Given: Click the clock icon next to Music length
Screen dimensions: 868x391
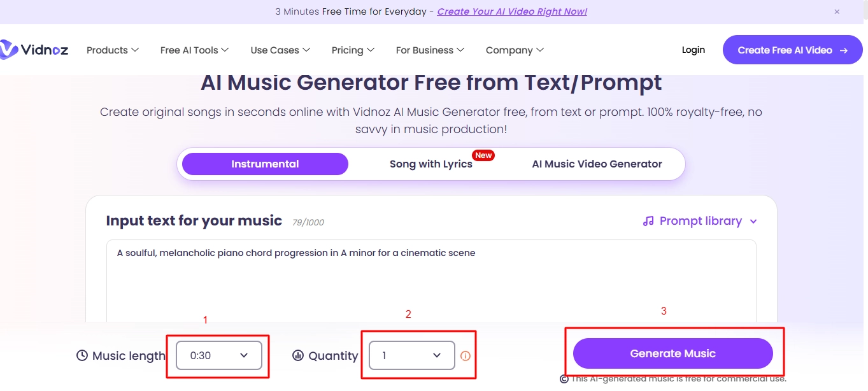Looking at the screenshot, I should 82,355.
